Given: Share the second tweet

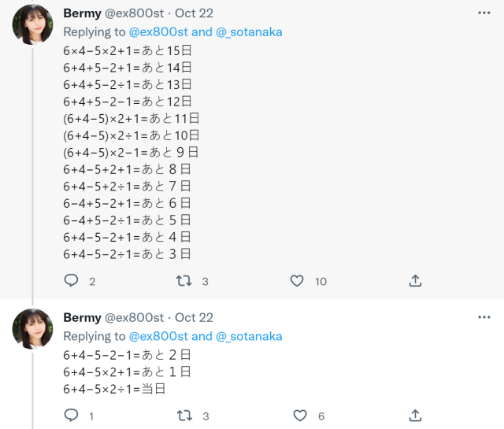Looking at the screenshot, I should pos(415,415).
